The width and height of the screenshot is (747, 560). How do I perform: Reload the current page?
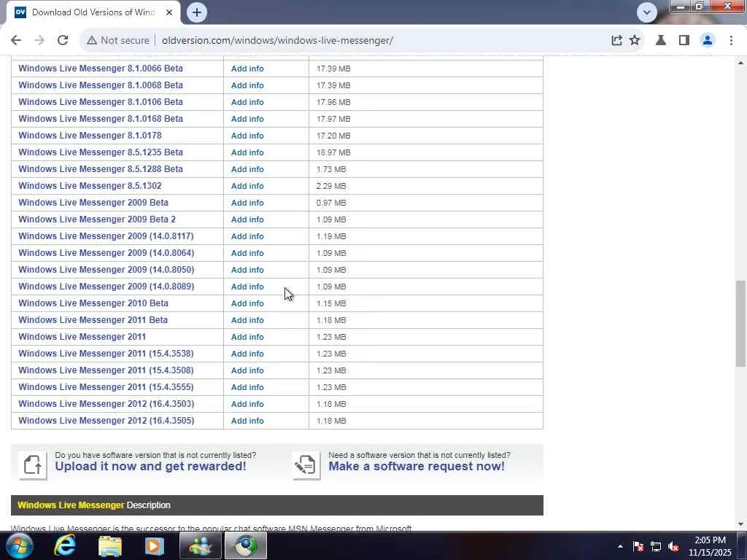pos(63,41)
